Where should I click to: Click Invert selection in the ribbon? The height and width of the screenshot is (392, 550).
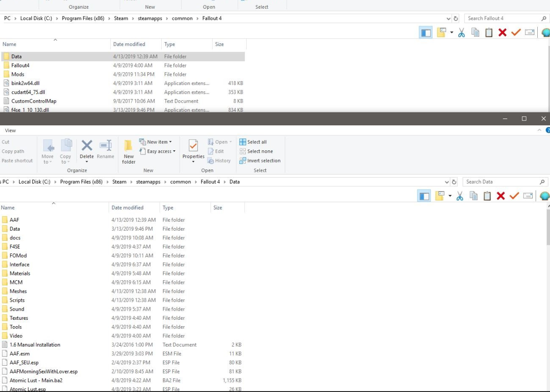pyautogui.click(x=260, y=160)
